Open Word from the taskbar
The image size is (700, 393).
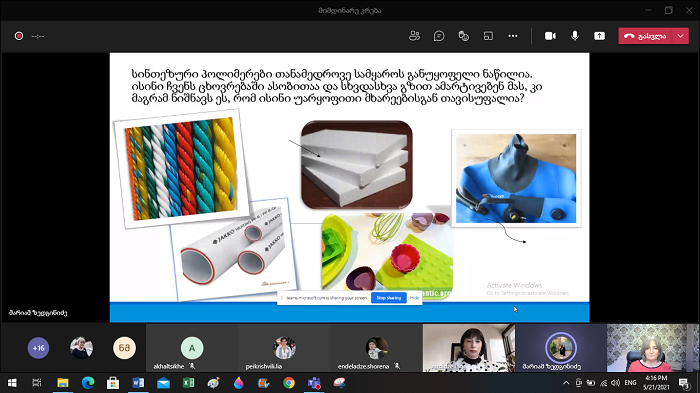tap(138, 383)
